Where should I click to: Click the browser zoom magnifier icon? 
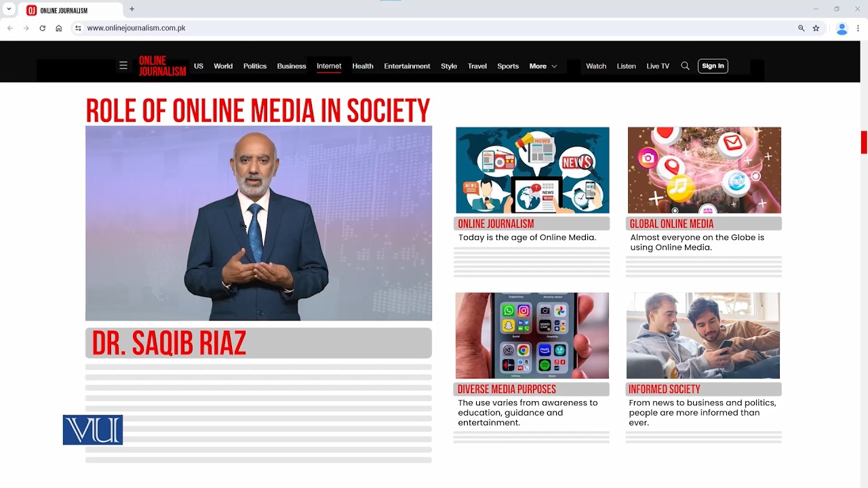(x=801, y=28)
